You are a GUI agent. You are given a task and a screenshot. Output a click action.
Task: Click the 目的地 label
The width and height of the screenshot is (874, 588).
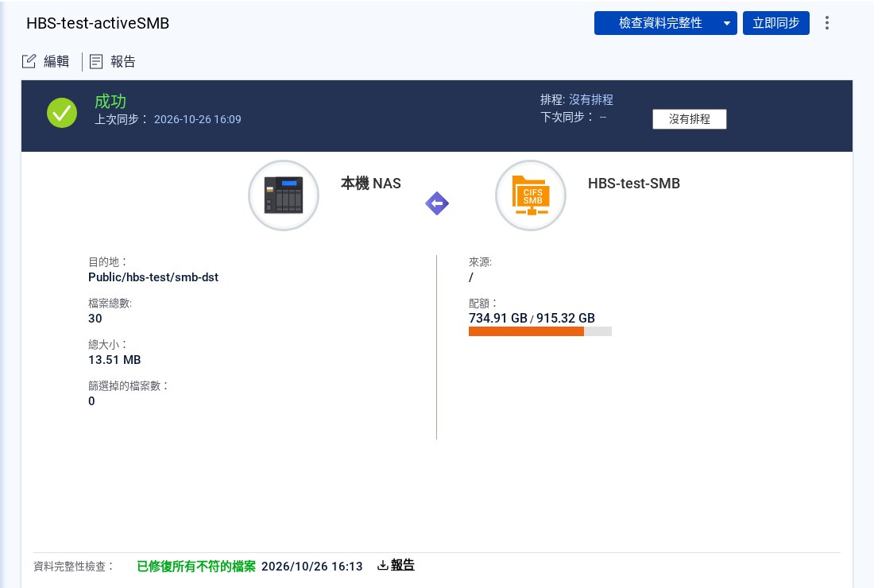click(107, 261)
